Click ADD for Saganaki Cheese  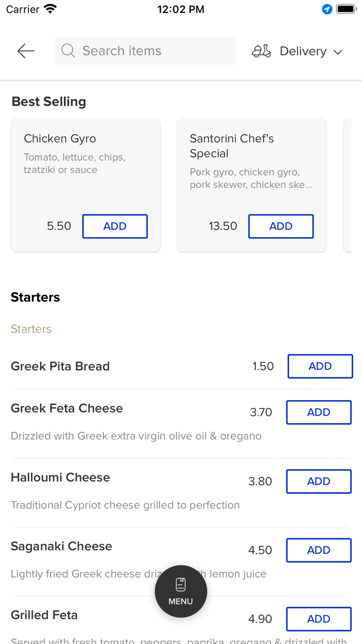coord(319,550)
